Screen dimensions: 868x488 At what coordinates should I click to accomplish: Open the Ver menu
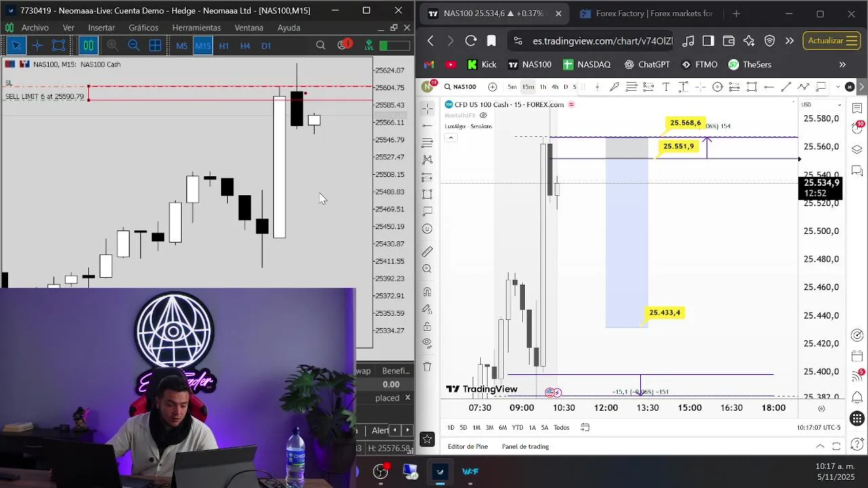point(68,28)
